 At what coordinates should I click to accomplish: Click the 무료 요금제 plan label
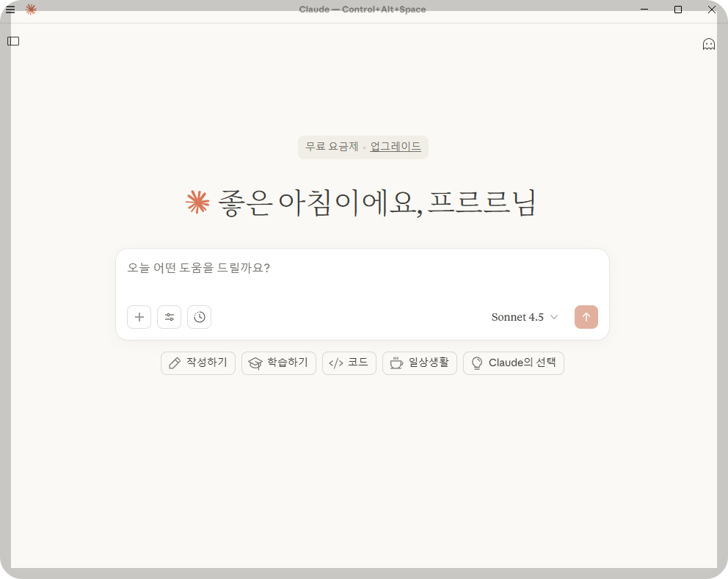(x=332, y=147)
